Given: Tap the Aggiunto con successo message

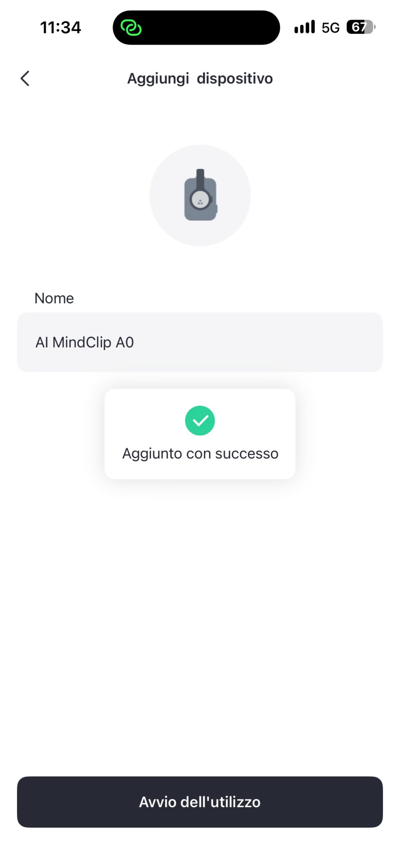Looking at the screenshot, I should (200, 454).
